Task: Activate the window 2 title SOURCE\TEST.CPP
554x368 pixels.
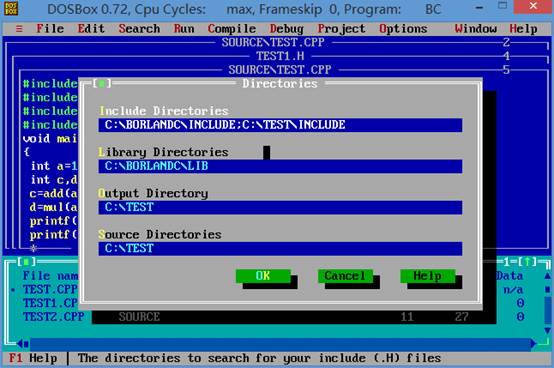Action: (x=273, y=42)
